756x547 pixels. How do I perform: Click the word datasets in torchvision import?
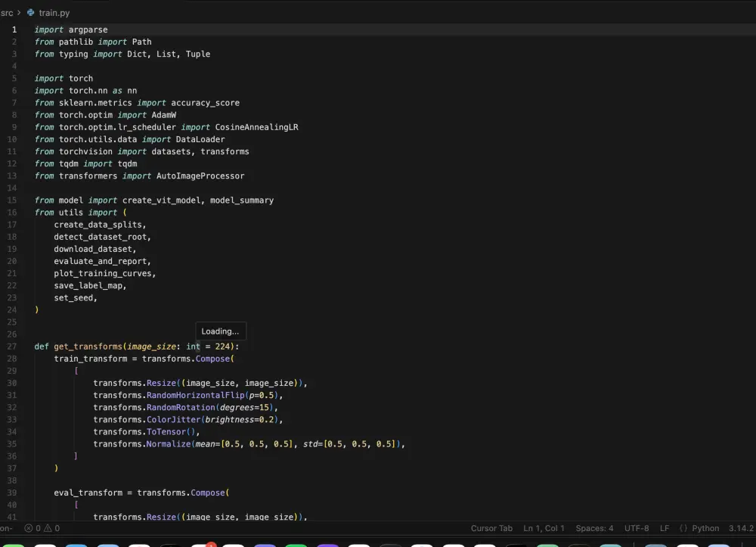tap(171, 151)
